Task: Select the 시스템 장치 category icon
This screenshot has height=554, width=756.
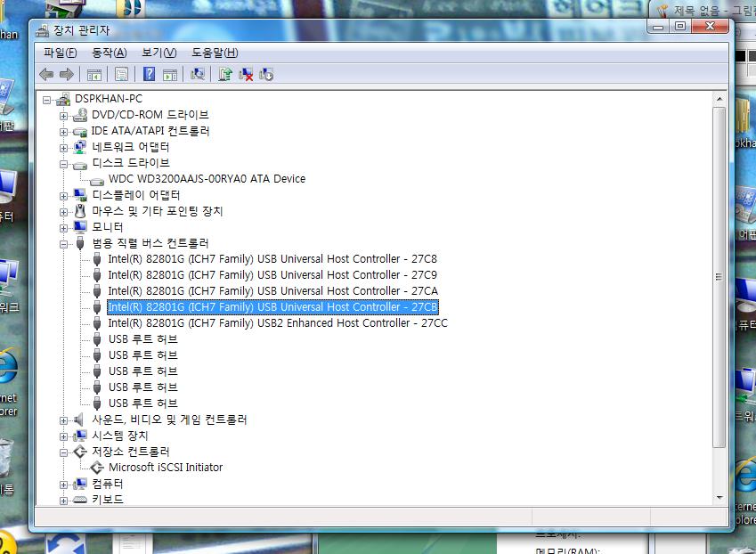Action: (80, 436)
